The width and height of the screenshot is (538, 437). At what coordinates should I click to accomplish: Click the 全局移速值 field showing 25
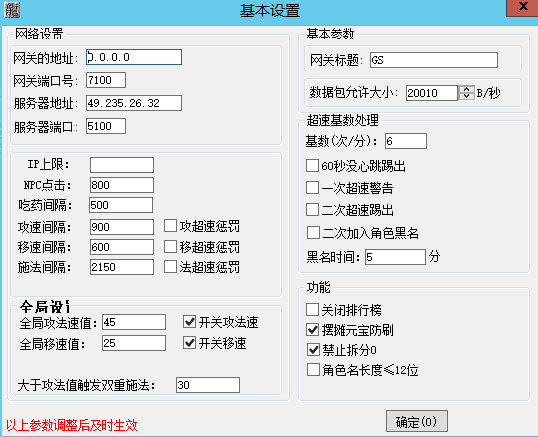click(x=134, y=343)
